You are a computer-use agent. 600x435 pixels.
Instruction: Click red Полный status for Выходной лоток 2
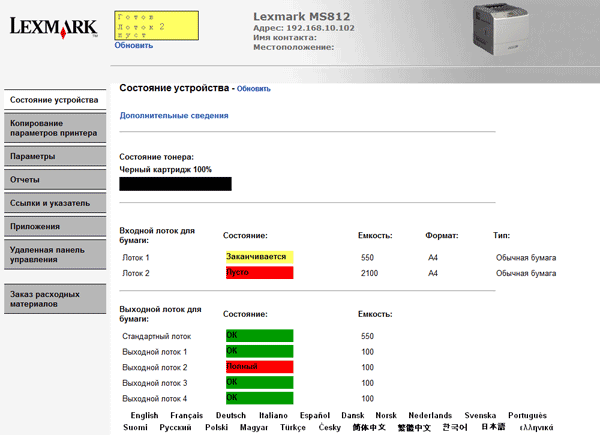tap(259, 367)
